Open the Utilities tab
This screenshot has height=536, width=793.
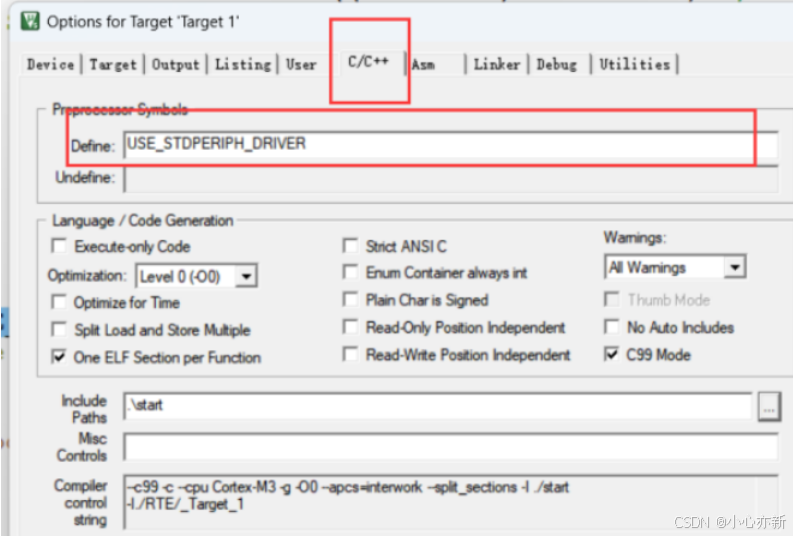(635, 65)
